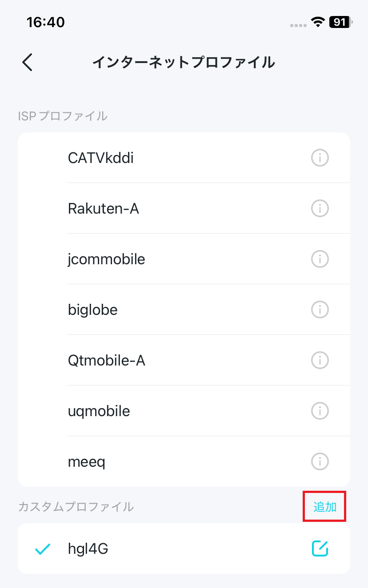The image size is (368, 588).
Task: Select the biglobe profile entry
Action: pos(184,310)
